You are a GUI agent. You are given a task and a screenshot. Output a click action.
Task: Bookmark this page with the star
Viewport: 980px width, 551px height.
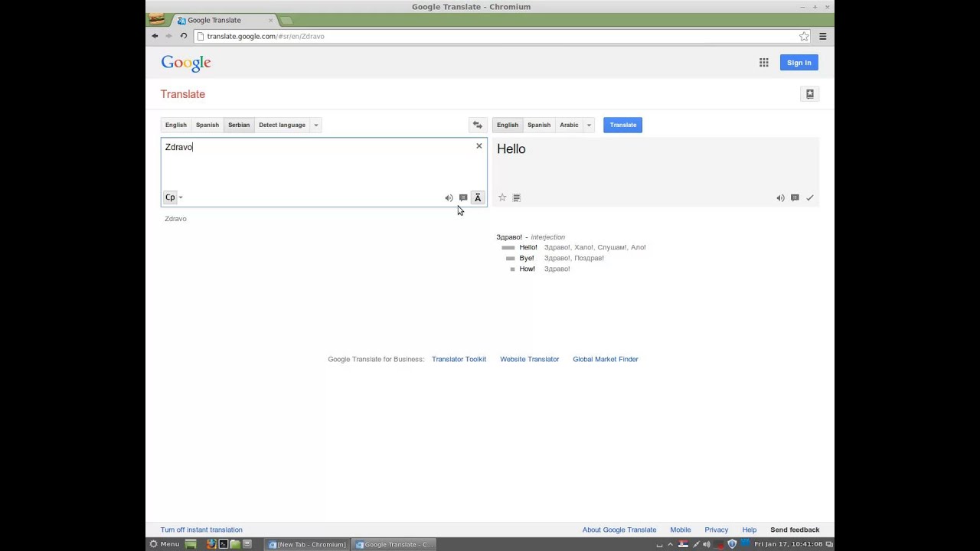tap(804, 36)
